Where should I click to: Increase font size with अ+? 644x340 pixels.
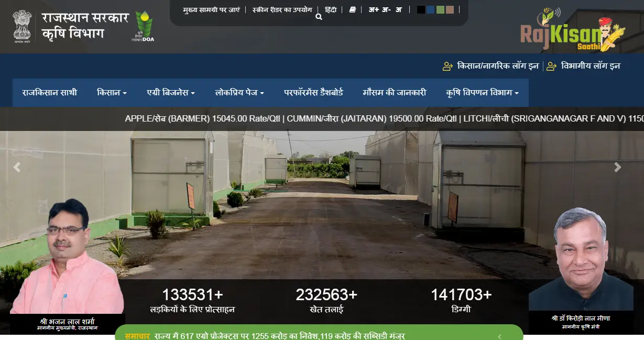(x=373, y=9)
